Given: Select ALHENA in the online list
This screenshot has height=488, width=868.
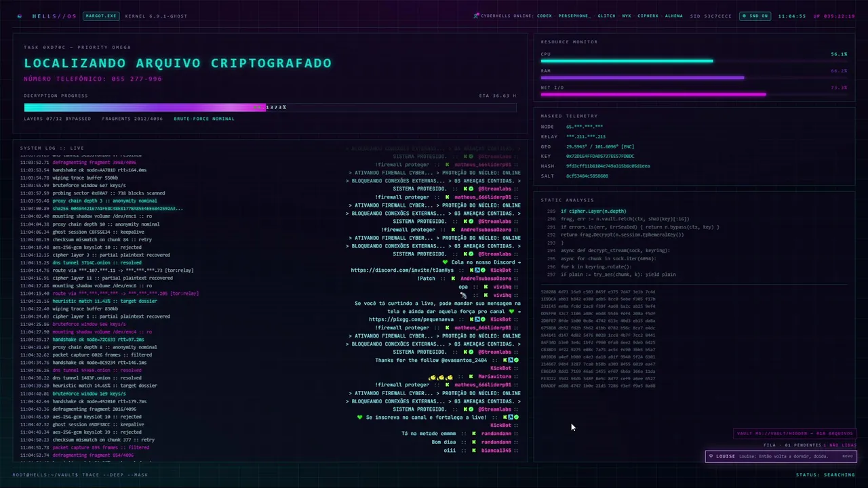Looking at the screenshot, I should tap(674, 16).
